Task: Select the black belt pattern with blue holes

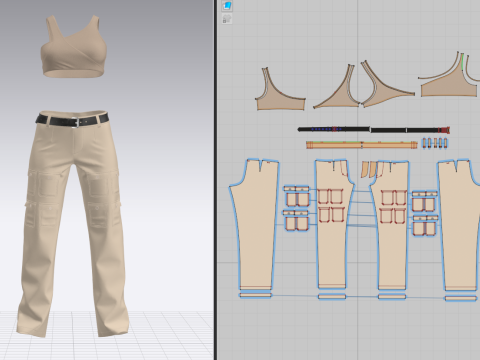Action: [334, 129]
